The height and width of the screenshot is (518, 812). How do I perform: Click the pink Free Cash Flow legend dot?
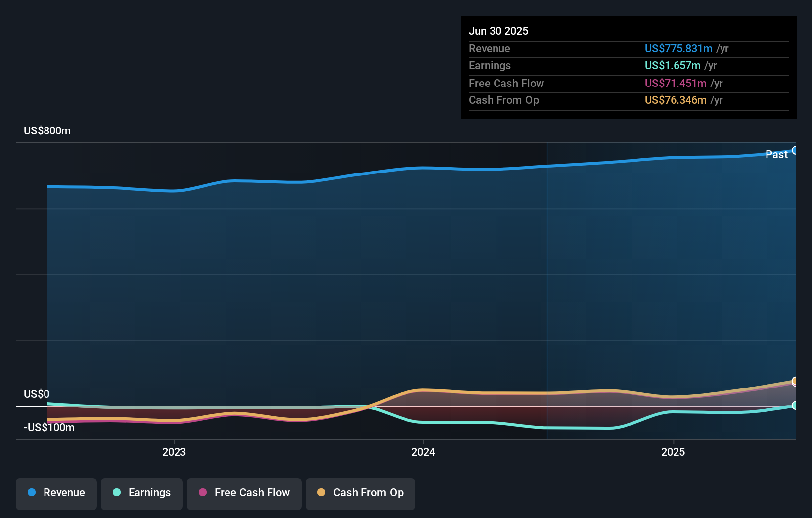tap(203, 493)
